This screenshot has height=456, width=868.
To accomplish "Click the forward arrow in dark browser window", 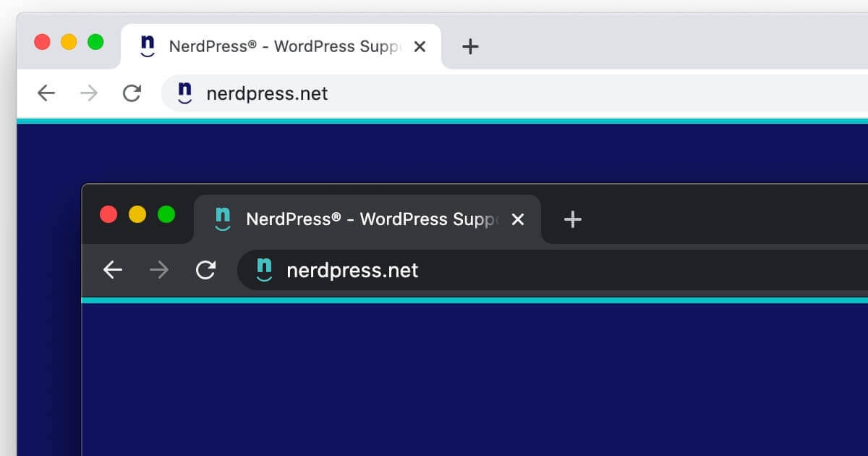I will (158, 270).
